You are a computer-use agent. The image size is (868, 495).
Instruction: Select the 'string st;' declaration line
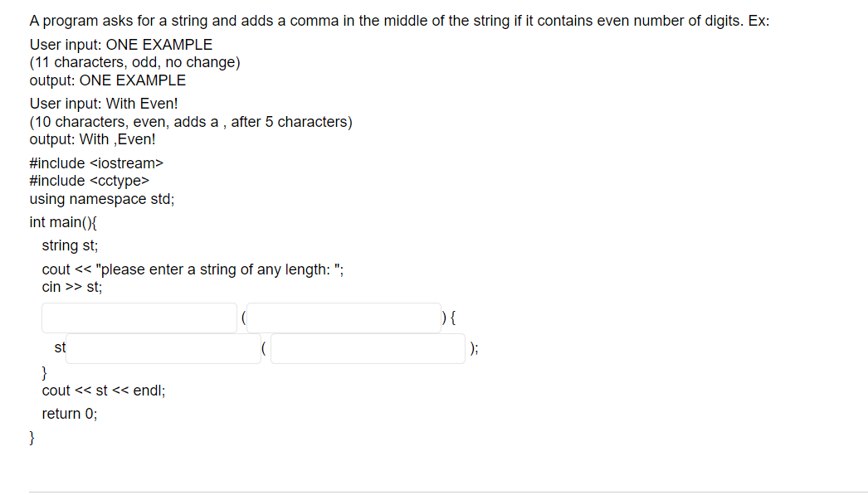coord(70,245)
